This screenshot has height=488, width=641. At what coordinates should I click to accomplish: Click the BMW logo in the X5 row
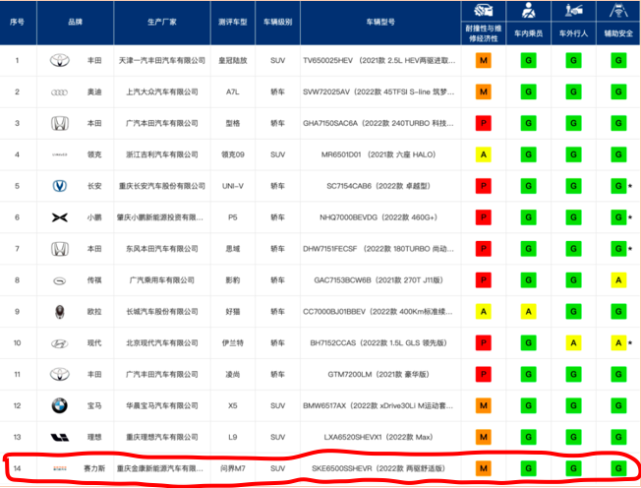[x=60, y=406]
